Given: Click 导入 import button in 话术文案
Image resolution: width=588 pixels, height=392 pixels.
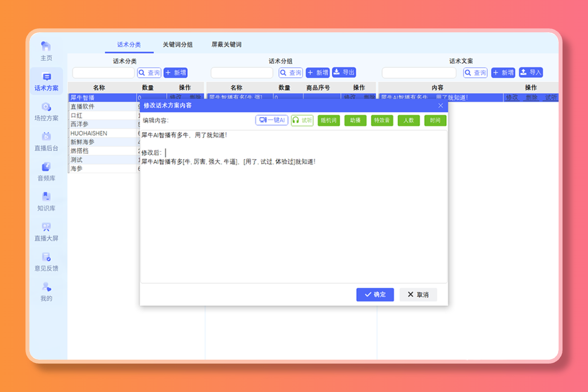Looking at the screenshot, I should pos(531,73).
